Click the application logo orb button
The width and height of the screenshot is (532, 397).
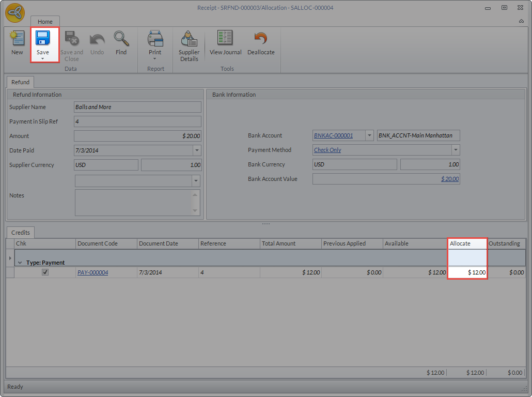[x=15, y=13]
